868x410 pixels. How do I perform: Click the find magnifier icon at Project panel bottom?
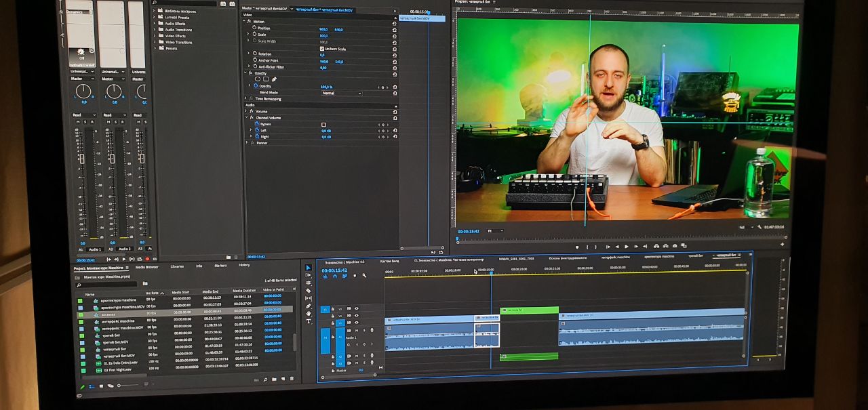265,380
